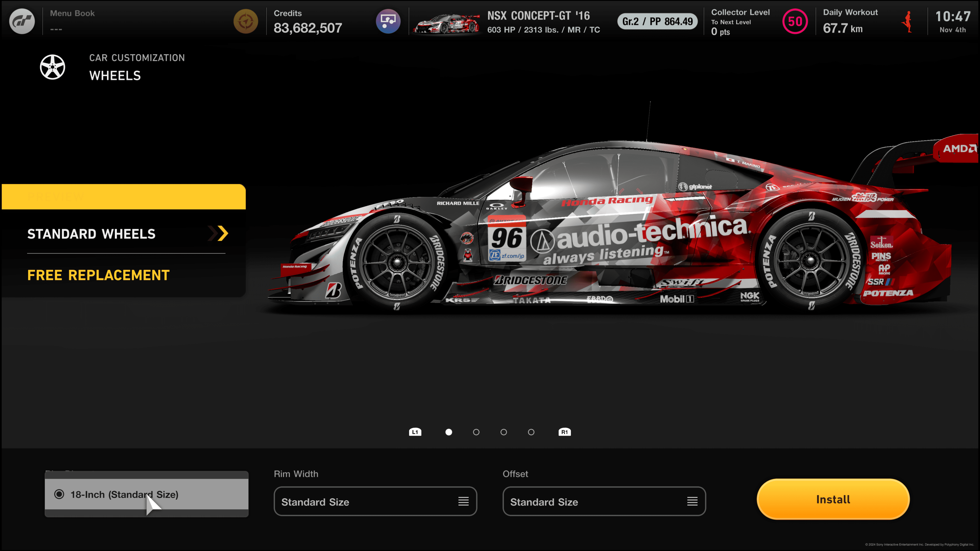
Task: Open the purple Showcase icon
Action: [388, 21]
